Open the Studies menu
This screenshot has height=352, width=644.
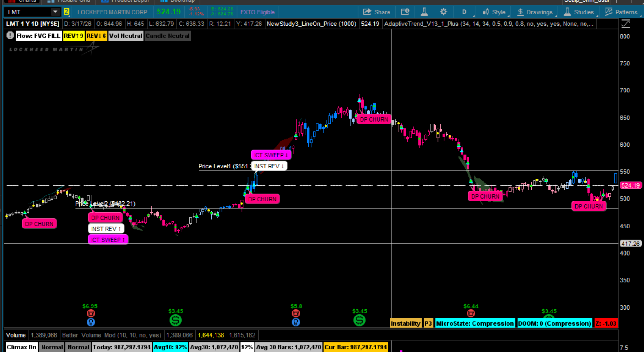tap(580, 12)
